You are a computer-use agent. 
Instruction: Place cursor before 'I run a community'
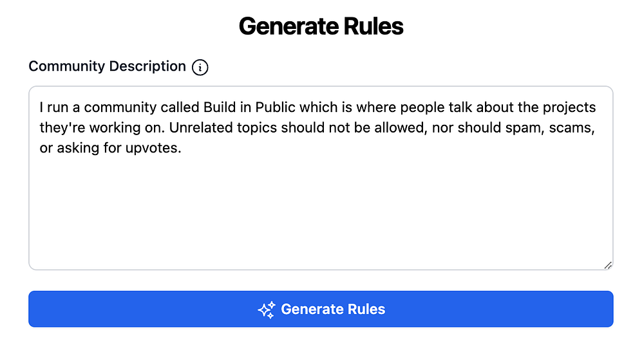pos(40,107)
